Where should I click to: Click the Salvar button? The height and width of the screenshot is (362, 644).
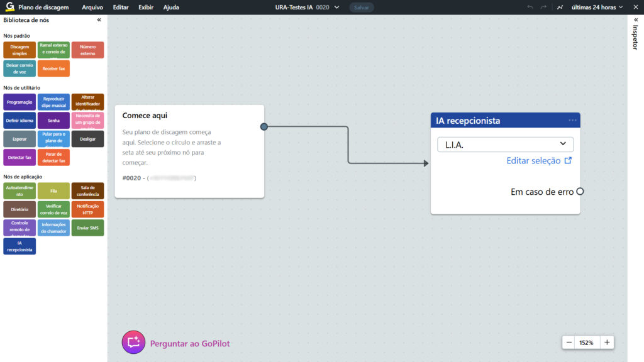click(x=362, y=8)
